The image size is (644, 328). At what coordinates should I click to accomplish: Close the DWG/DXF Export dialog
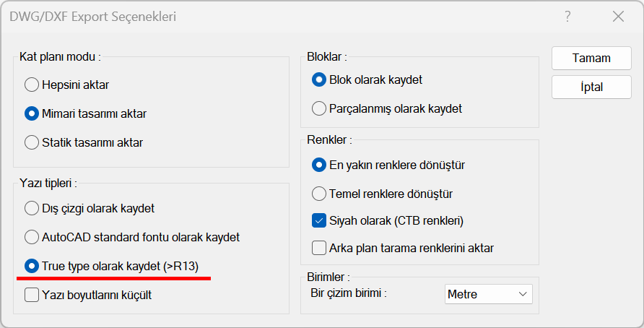617,16
